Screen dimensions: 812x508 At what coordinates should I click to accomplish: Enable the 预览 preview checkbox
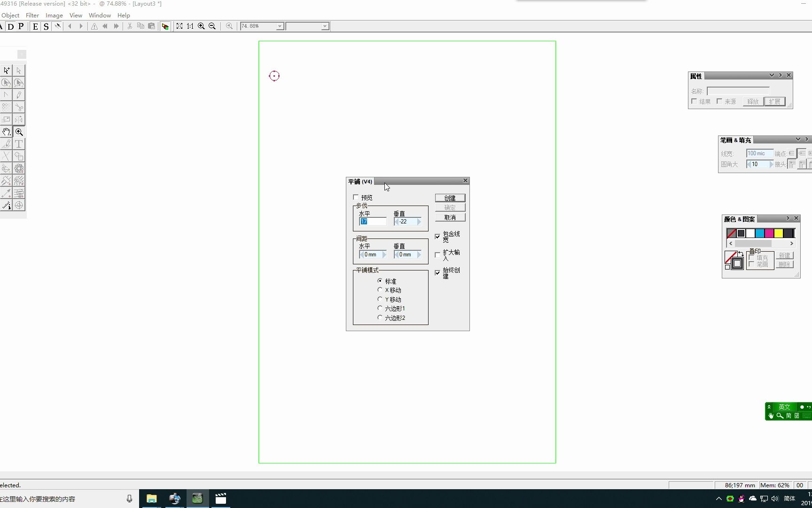coord(356,198)
